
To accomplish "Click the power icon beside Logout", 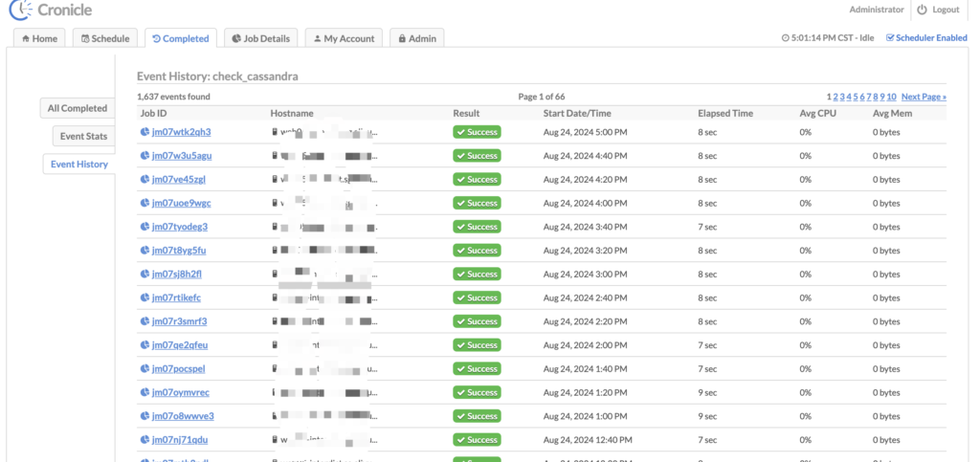I will 922,10.
